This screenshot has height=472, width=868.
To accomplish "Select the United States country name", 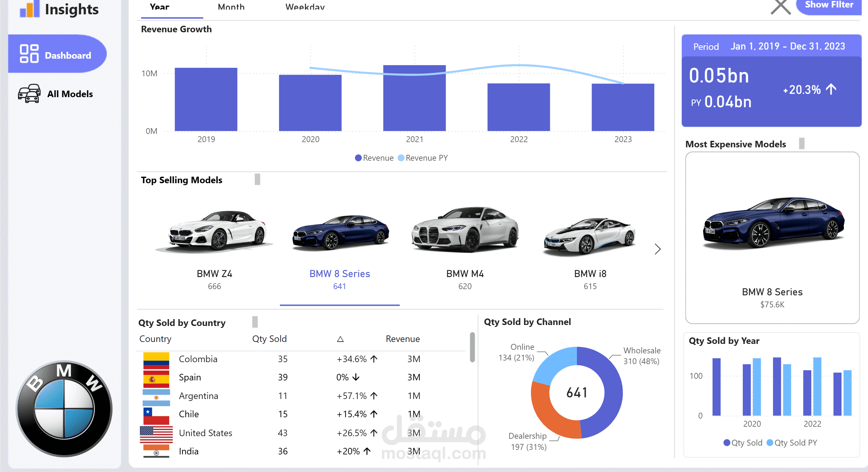I will [x=206, y=433].
